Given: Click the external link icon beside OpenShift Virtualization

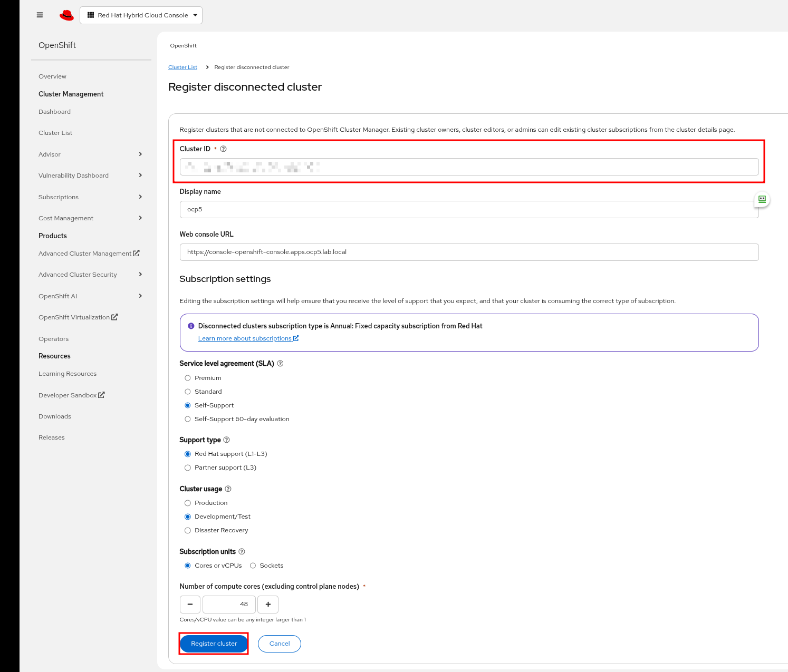Looking at the screenshot, I should tap(114, 317).
